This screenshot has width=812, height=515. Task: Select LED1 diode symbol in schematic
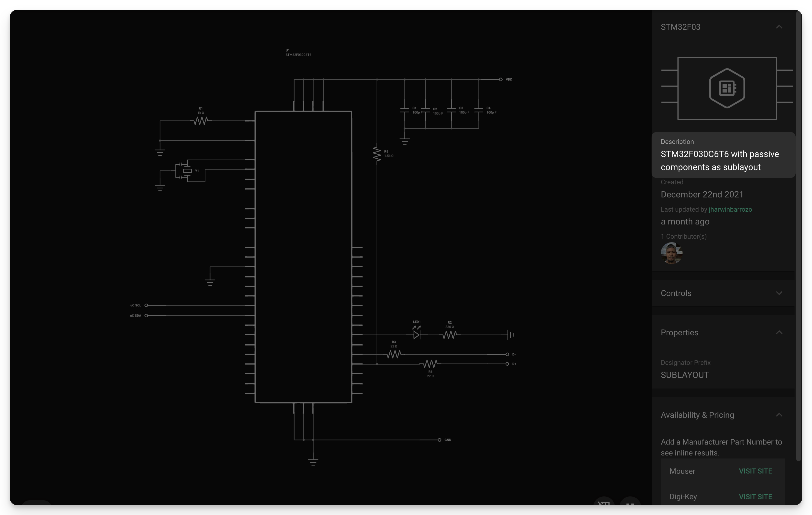[x=417, y=335]
